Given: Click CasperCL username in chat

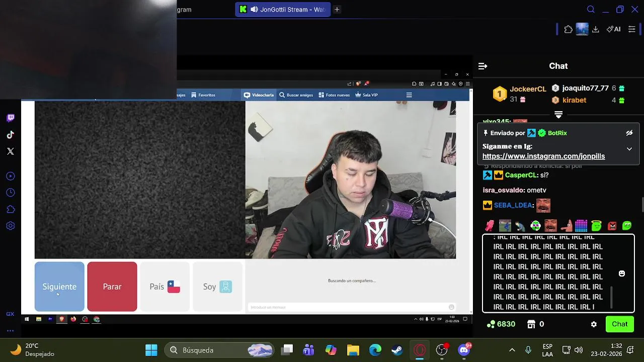Looking at the screenshot, I should (521, 175).
